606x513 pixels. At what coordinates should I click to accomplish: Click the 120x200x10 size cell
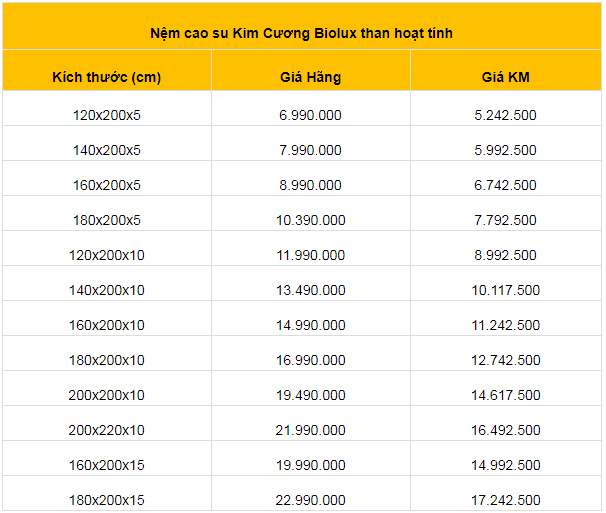tap(107, 255)
